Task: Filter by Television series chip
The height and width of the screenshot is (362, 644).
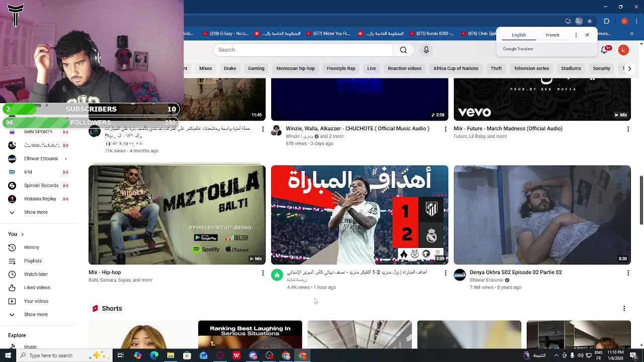Action: click(x=531, y=68)
